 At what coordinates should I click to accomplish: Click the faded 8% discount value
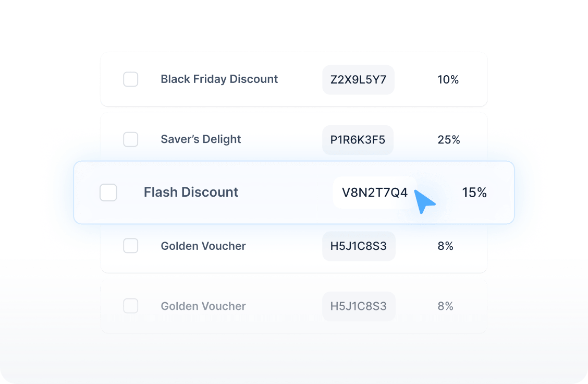point(445,306)
